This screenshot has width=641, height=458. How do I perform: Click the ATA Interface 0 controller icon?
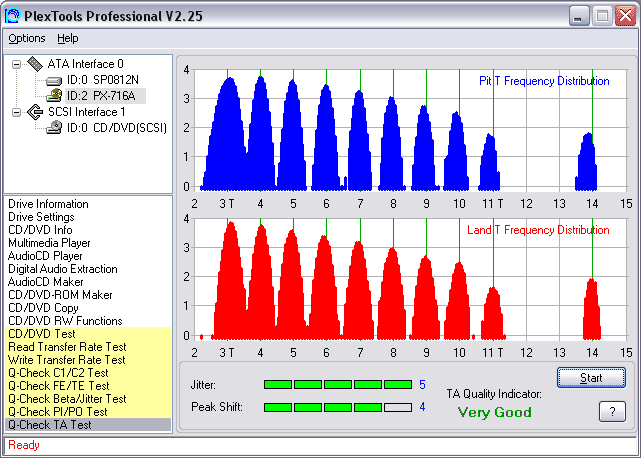35,64
